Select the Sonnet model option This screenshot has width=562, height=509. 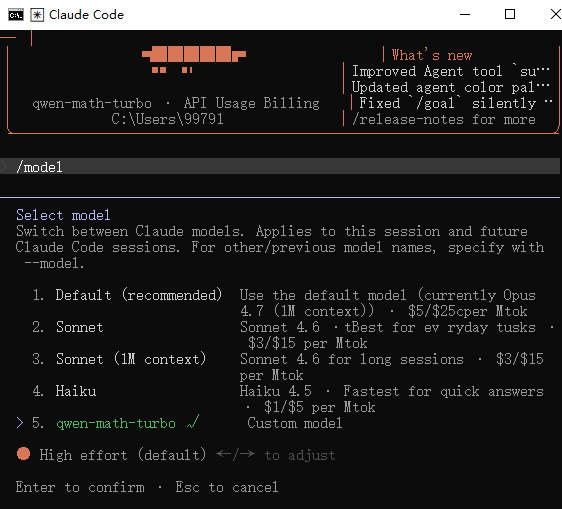(x=80, y=327)
